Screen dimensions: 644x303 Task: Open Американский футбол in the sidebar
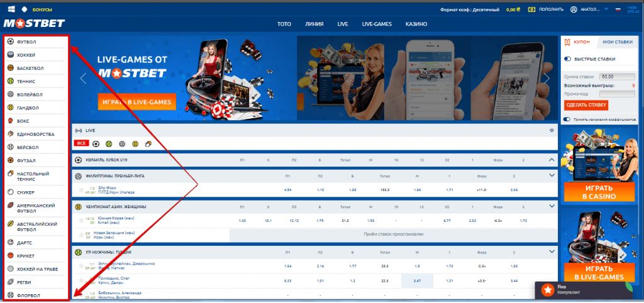(35, 208)
